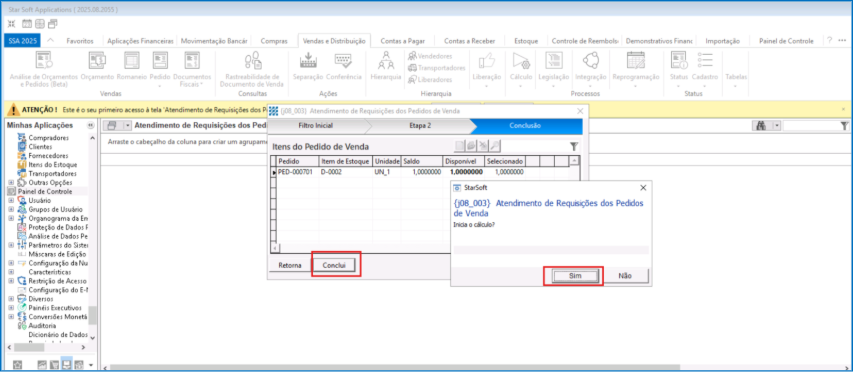Click the Retorna button
Image resolution: width=853 pixels, height=372 pixels.
(x=290, y=265)
